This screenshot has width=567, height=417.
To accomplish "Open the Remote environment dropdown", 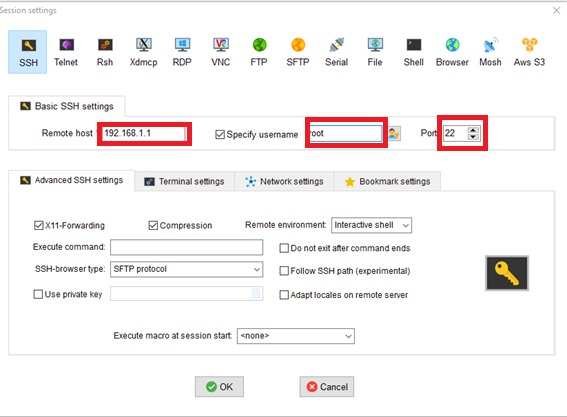I will (x=371, y=225).
